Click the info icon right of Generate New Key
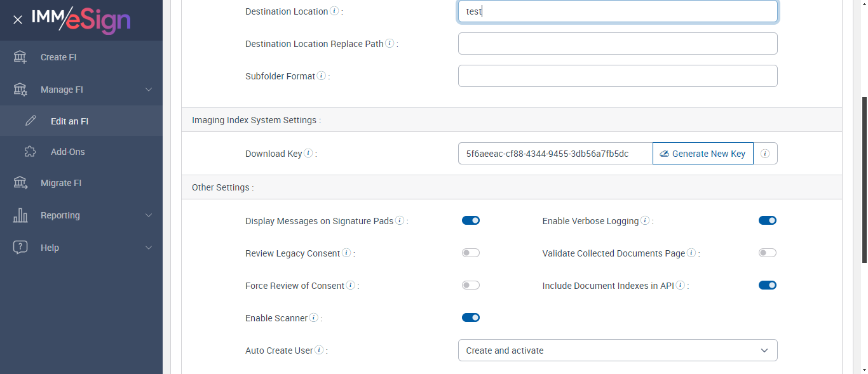868x374 pixels. coord(765,154)
